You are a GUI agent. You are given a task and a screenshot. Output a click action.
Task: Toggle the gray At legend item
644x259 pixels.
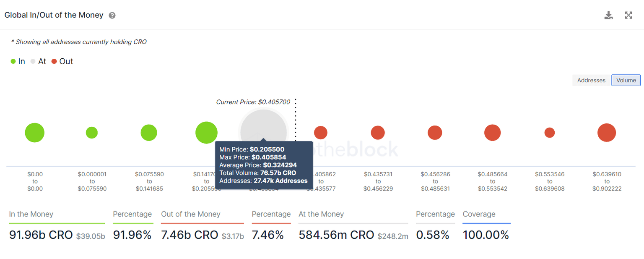[38, 62]
